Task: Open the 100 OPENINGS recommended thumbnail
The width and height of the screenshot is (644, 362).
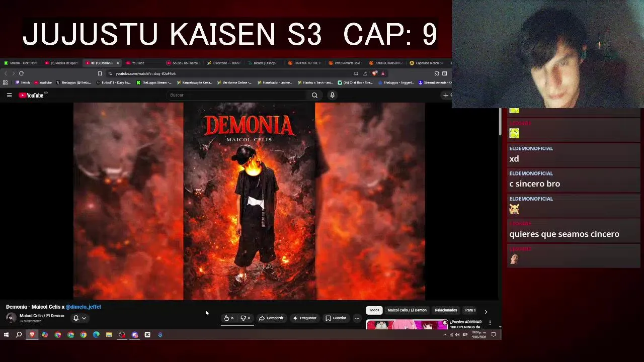Action: [x=407, y=324]
